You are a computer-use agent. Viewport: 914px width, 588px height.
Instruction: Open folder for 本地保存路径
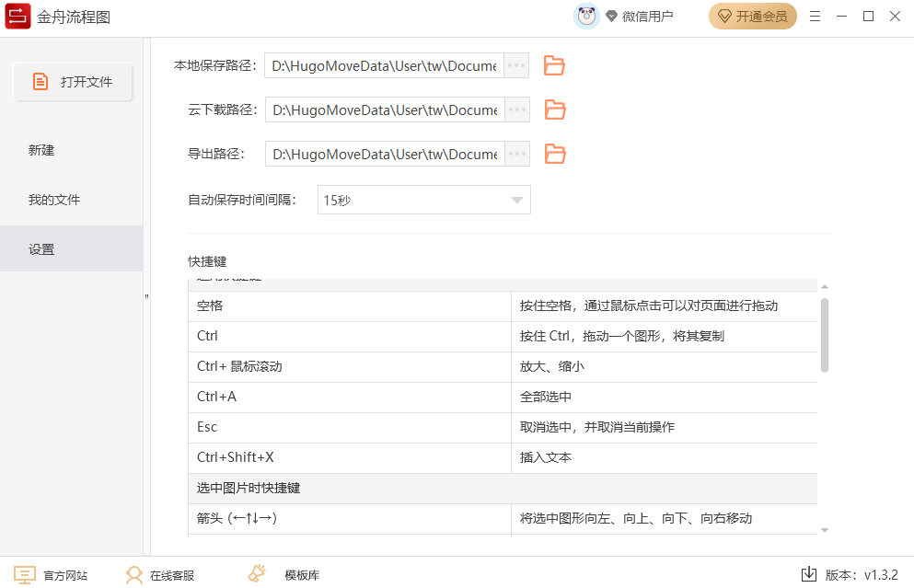coord(554,66)
